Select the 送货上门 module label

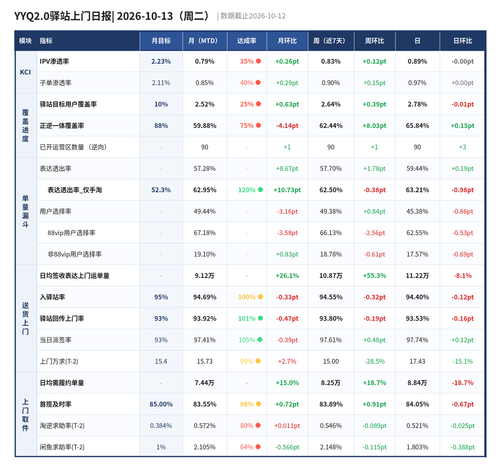pyautogui.click(x=25, y=318)
